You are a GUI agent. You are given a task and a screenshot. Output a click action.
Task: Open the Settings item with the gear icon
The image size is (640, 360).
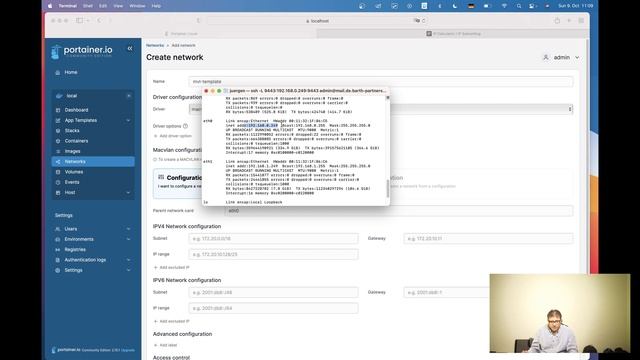pos(73,270)
